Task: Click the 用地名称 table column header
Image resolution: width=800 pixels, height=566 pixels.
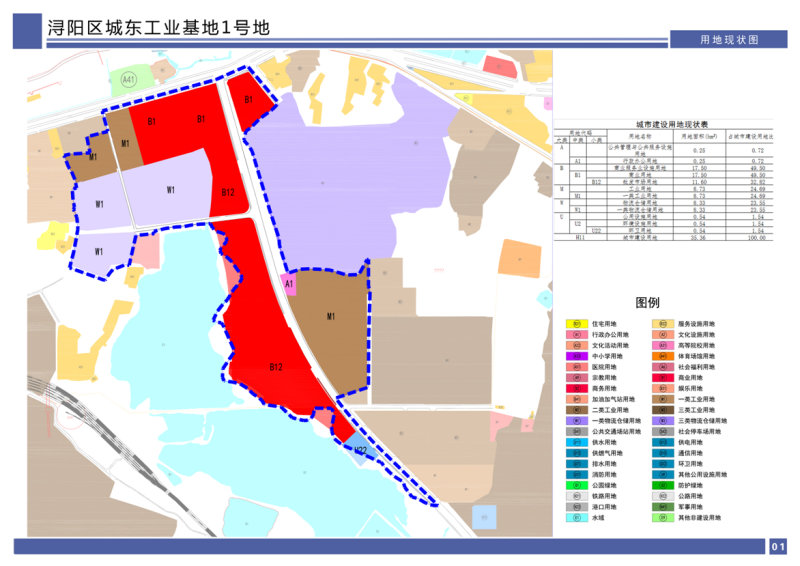Action: click(640, 135)
